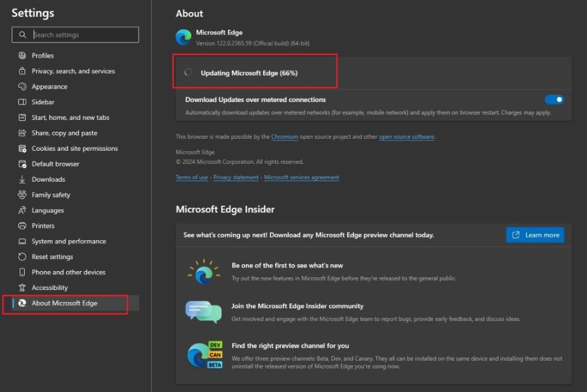
Task: Click the Profiles icon in the sidebar
Action: pos(22,56)
